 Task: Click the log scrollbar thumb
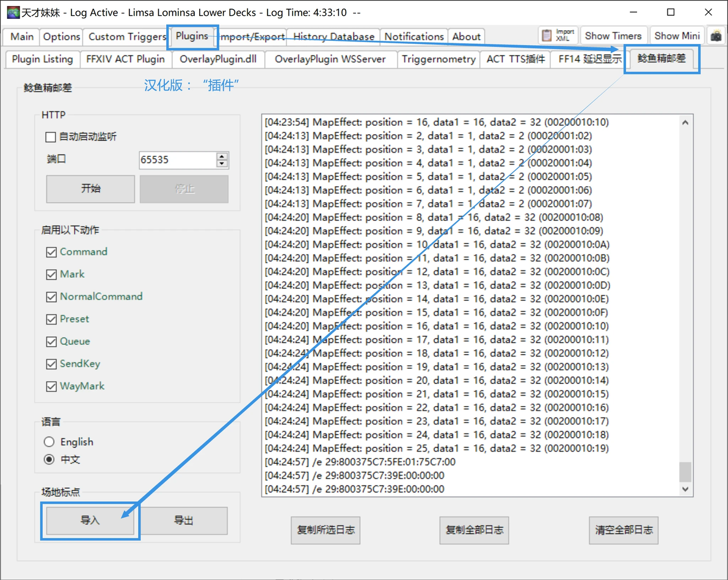point(685,472)
